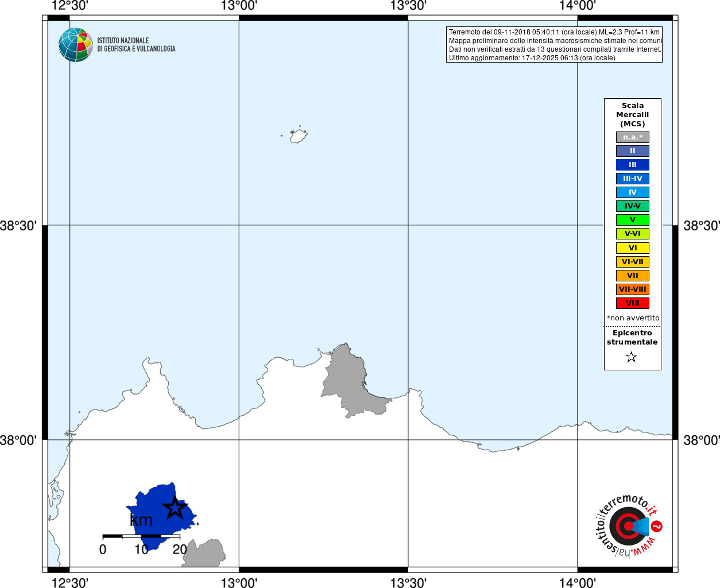Image resolution: width=720 pixels, height=588 pixels.
Task: Click the right axis label 38°00'
Action: 701,440
